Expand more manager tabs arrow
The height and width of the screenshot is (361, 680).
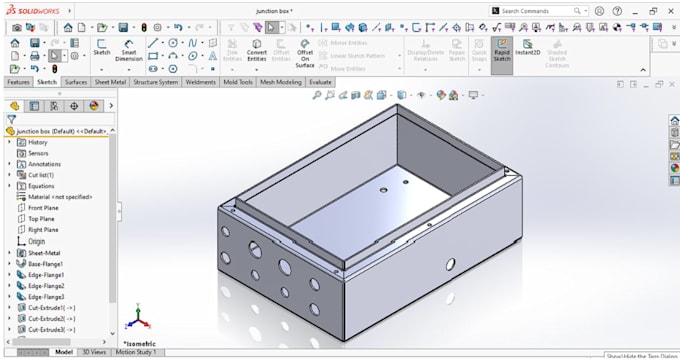[x=111, y=106]
